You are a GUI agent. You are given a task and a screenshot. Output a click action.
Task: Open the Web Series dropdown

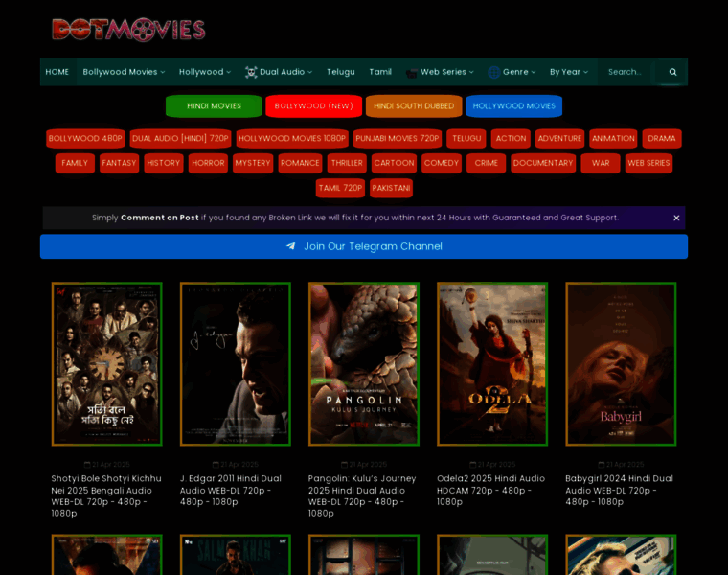(x=440, y=72)
